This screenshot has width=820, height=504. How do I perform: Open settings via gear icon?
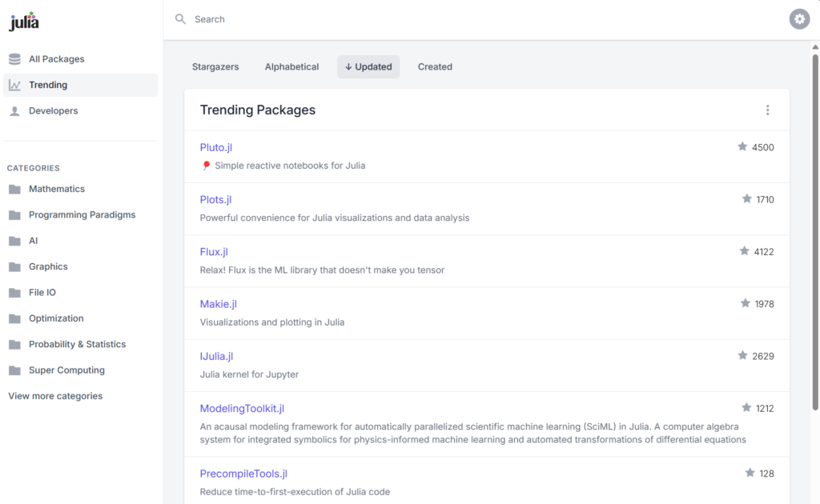pyautogui.click(x=799, y=19)
